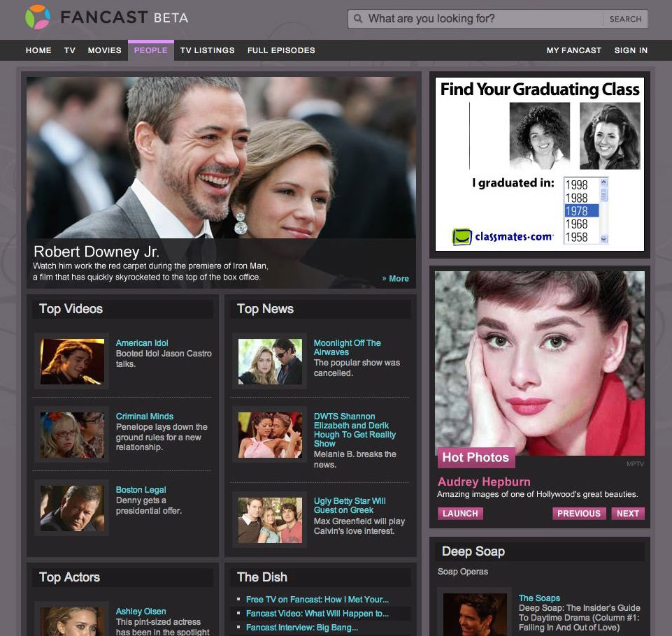Go to the Movies section
The width and height of the screenshot is (672, 636).
[x=105, y=50]
